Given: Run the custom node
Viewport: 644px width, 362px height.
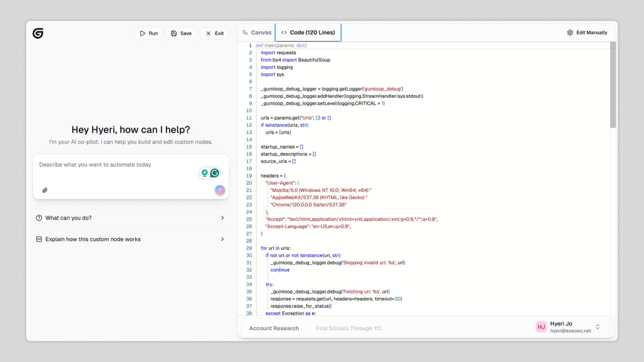Looking at the screenshot, I should click(149, 33).
